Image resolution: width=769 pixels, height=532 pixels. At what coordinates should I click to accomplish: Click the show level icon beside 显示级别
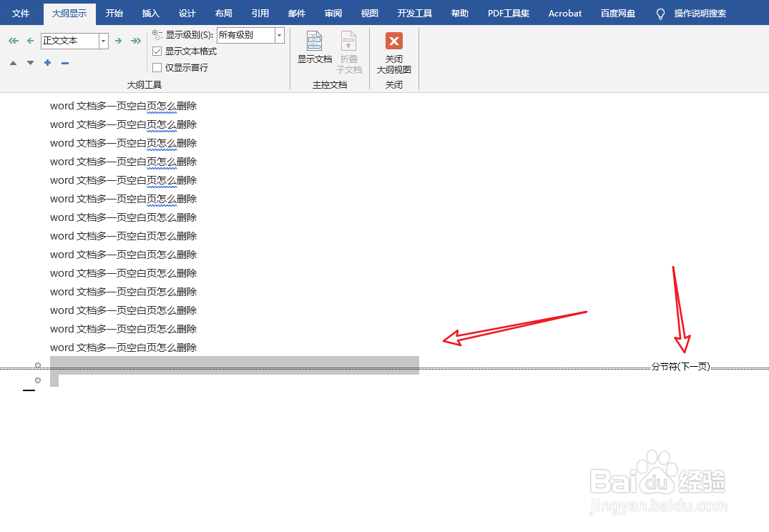pos(157,35)
